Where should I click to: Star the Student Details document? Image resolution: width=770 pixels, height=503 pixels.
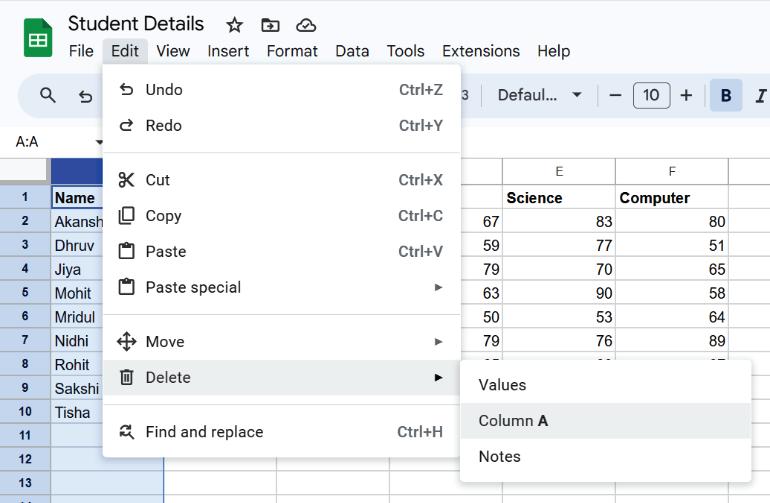click(x=234, y=25)
